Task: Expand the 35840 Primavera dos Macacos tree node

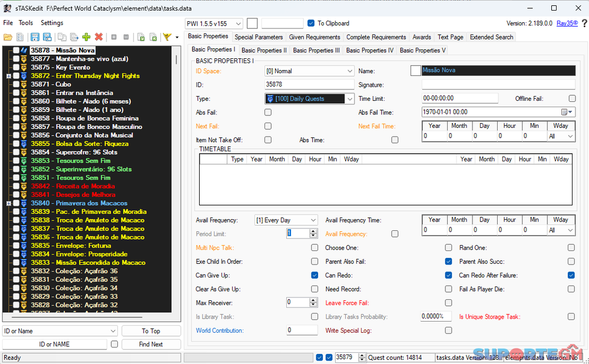Action: click(x=8, y=203)
